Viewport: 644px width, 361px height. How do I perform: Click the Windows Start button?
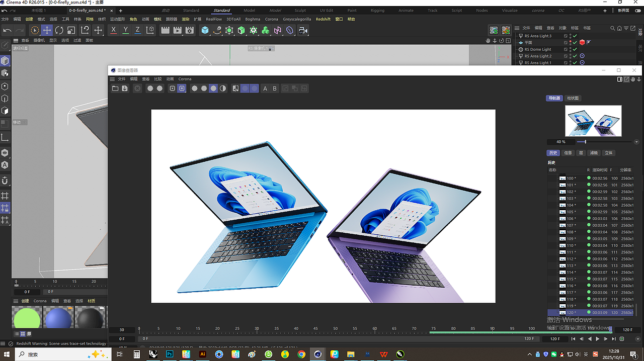(7, 354)
